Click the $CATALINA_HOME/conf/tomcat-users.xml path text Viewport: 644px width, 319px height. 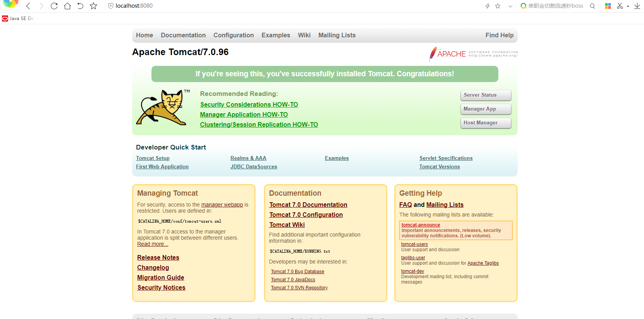(180, 222)
